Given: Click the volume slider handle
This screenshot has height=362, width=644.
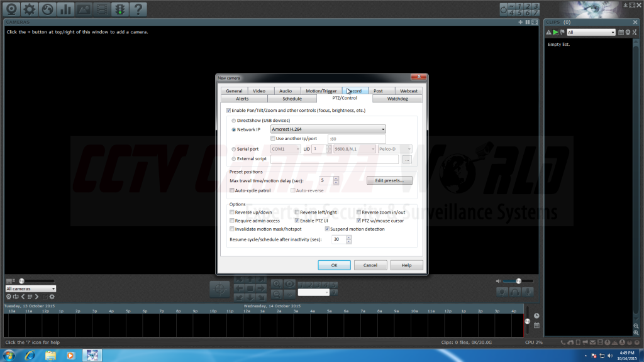Looking at the screenshot, I should coord(518,281).
